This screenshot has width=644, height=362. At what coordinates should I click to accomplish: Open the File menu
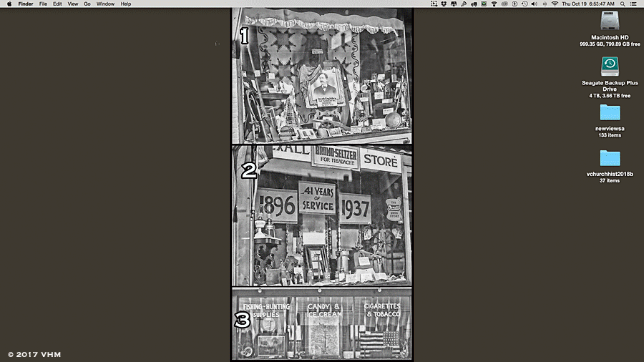click(43, 4)
